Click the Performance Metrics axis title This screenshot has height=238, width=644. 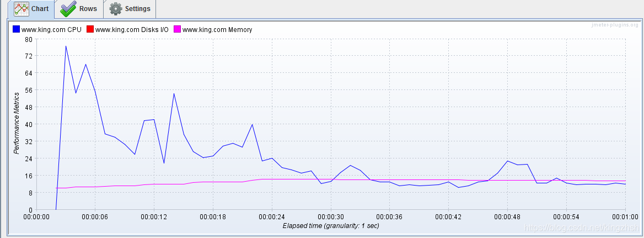click(x=17, y=124)
